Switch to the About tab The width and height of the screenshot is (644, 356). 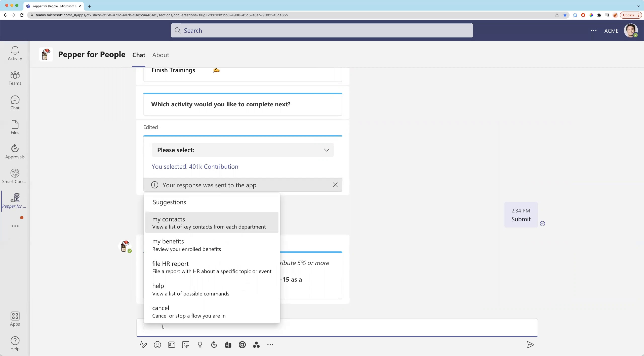[x=160, y=55]
